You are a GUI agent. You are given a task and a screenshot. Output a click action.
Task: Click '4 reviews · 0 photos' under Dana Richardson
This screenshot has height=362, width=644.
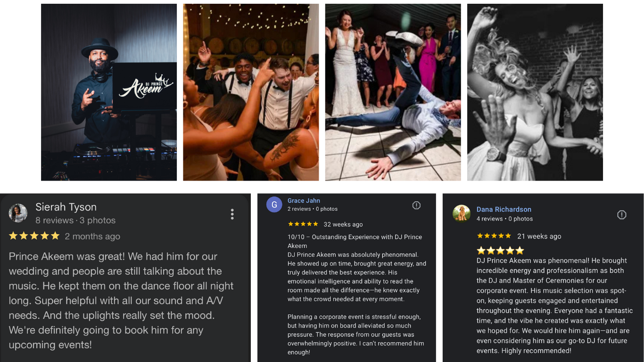[x=504, y=219]
